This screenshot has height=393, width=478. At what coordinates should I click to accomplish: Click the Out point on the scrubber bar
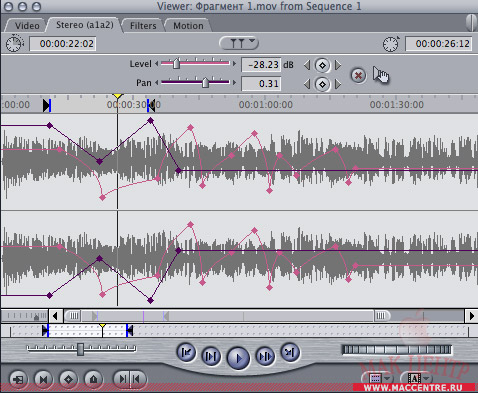(x=129, y=331)
